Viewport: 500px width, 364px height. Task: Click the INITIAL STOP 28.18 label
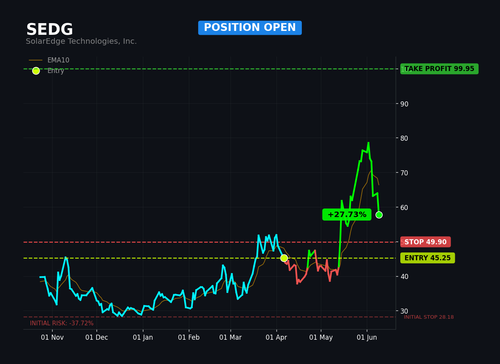429,317
